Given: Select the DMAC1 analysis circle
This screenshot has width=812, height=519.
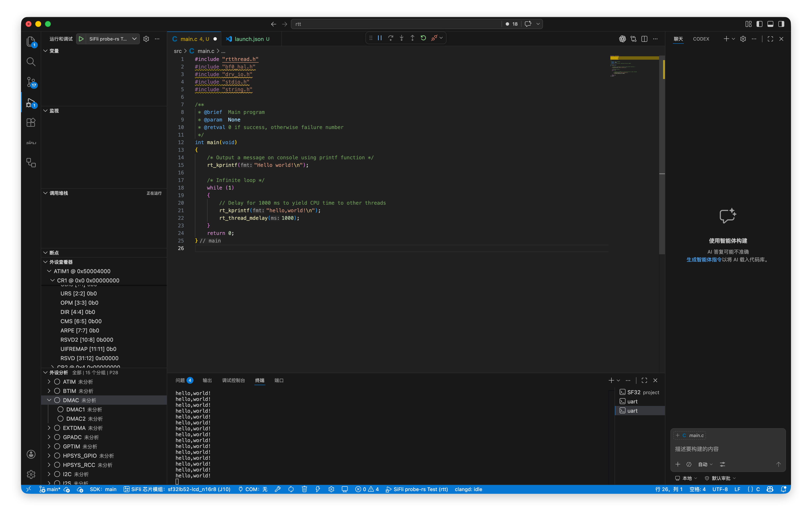Looking at the screenshot, I should pos(60,409).
